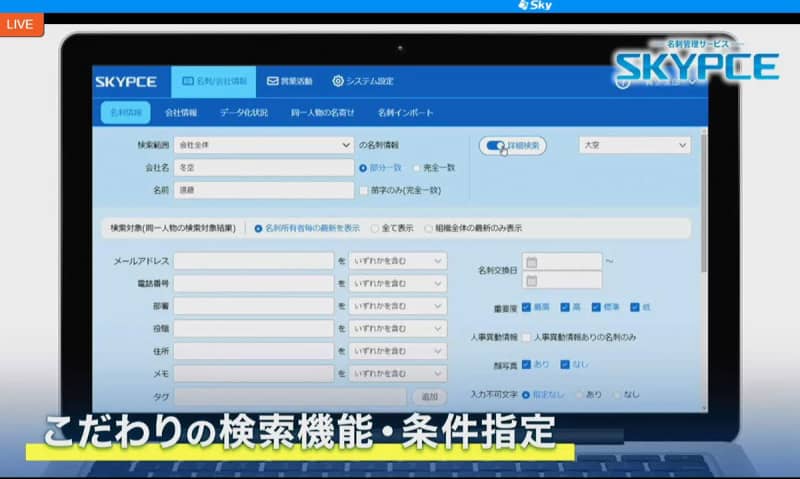
Task: Open 住所 いずれかを含む dropdown
Action: click(x=398, y=351)
